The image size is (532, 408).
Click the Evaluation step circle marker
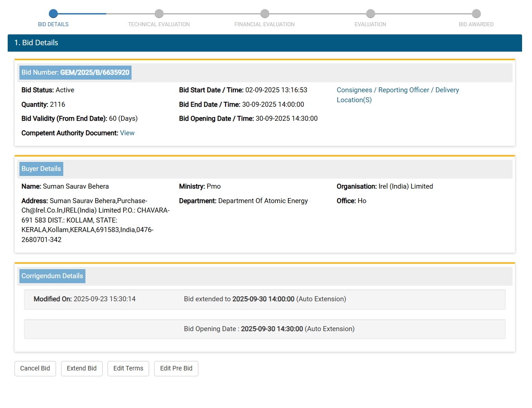pos(370,14)
